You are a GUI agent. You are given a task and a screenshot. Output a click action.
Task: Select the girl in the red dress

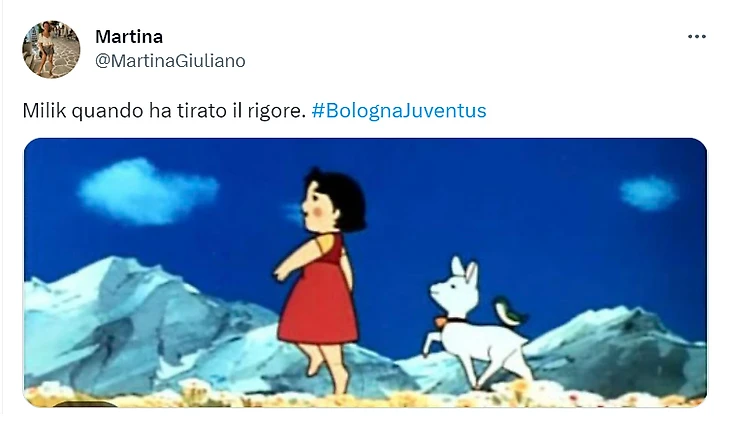click(x=321, y=279)
